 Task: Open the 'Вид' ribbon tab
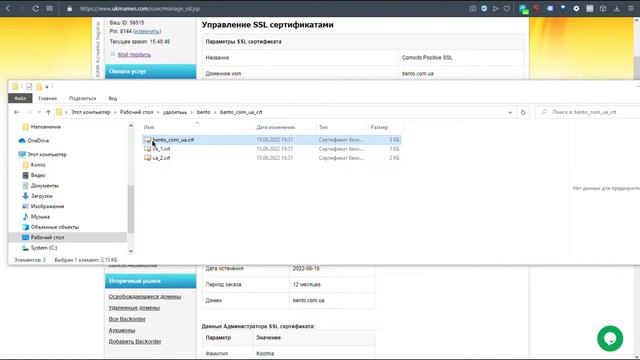pyautogui.click(x=113, y=98)
